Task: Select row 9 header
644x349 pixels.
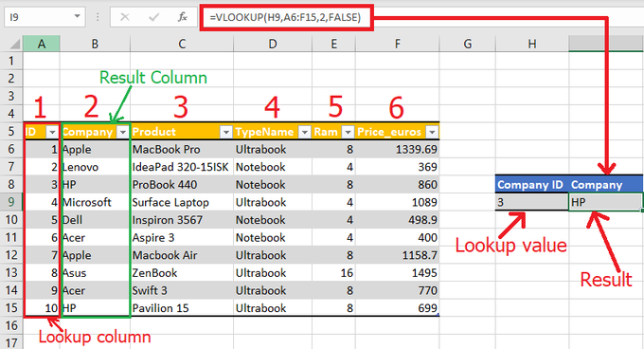Action: pos(11,202)
